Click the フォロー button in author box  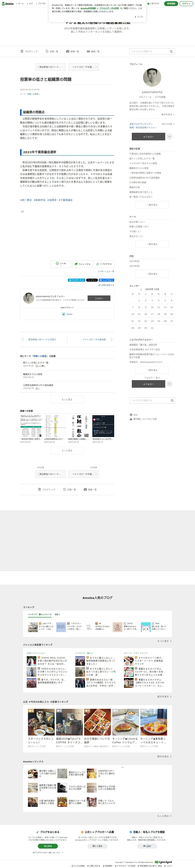point(99,298)
